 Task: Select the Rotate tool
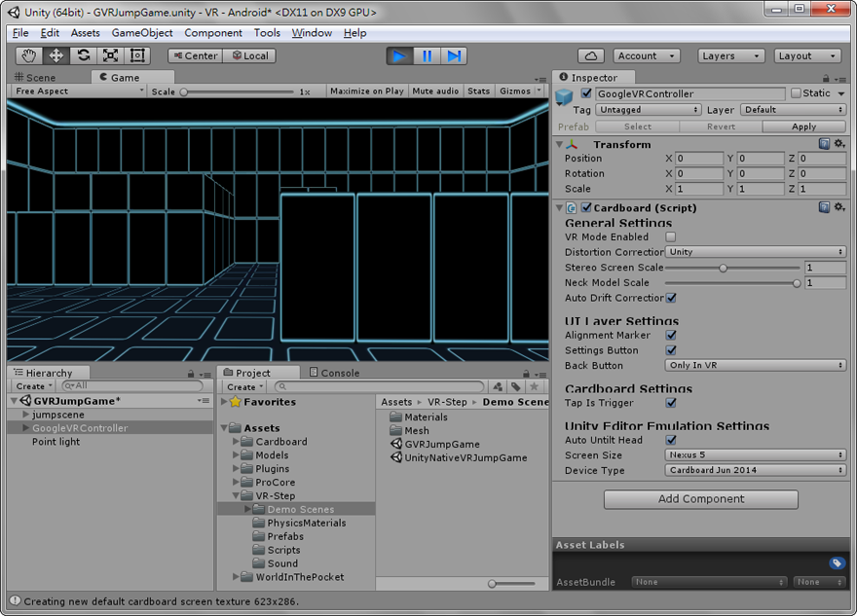tap(83, 55)
